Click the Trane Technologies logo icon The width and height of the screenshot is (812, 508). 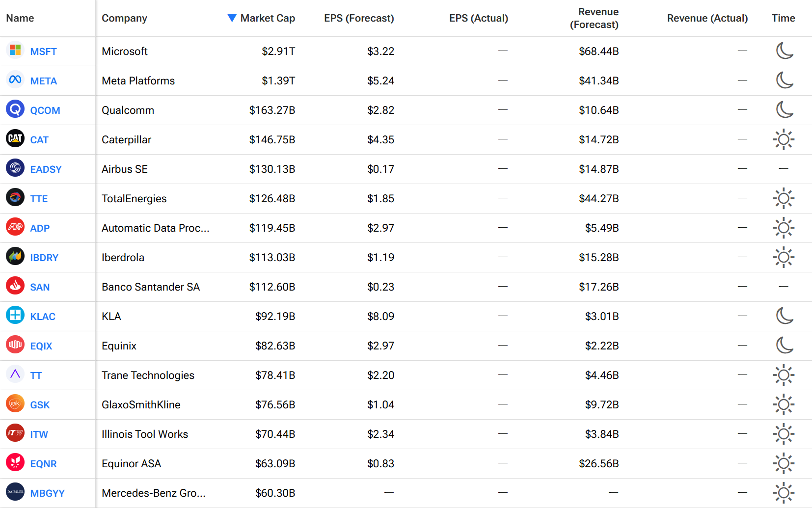[x=15, y=374]
